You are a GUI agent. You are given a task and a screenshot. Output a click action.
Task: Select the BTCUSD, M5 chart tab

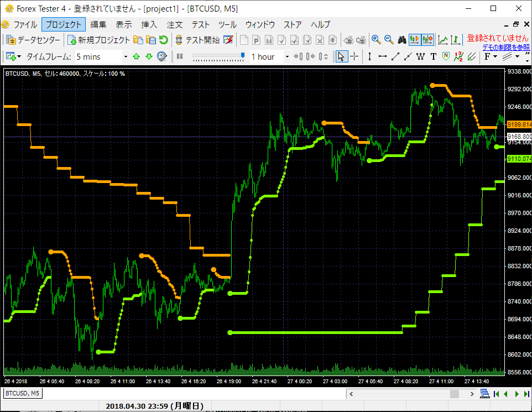click(22, 393)
